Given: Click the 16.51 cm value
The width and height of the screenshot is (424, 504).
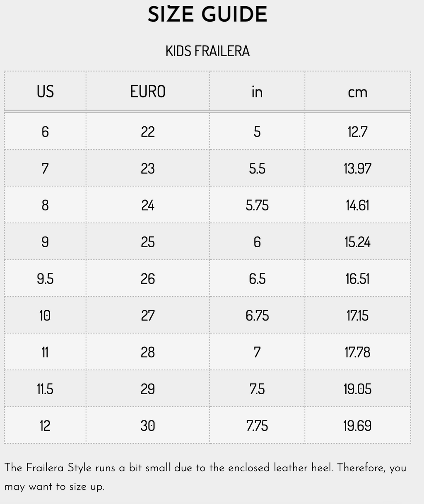Looking at the screenshot, I should click(x=357, y=279).
